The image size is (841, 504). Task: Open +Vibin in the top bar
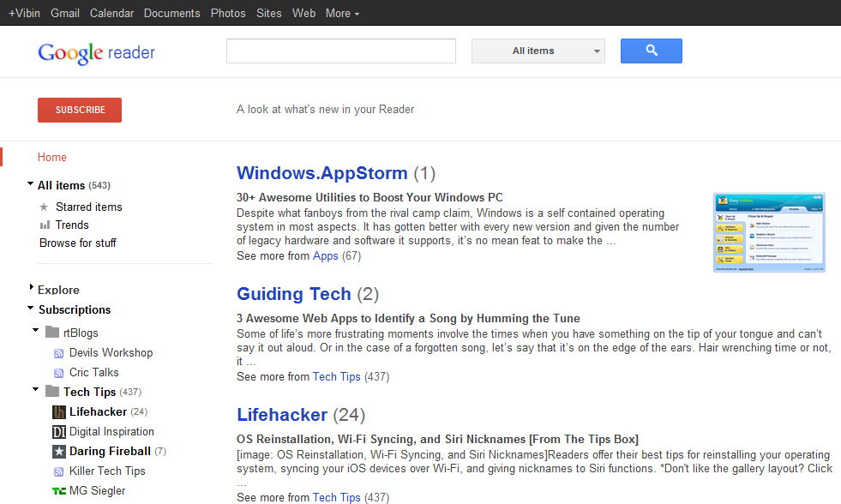pos(24,13)
